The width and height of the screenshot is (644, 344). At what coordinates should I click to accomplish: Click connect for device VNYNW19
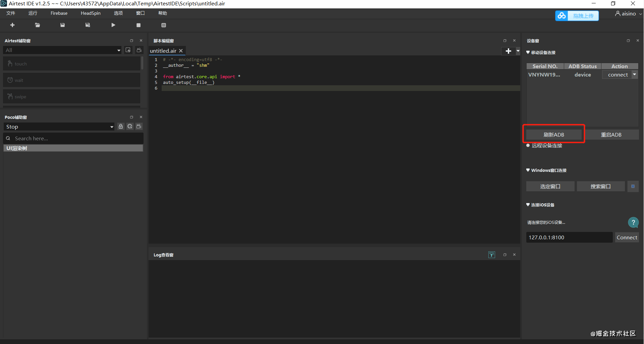pyautogui.click(x=618, y=75)
